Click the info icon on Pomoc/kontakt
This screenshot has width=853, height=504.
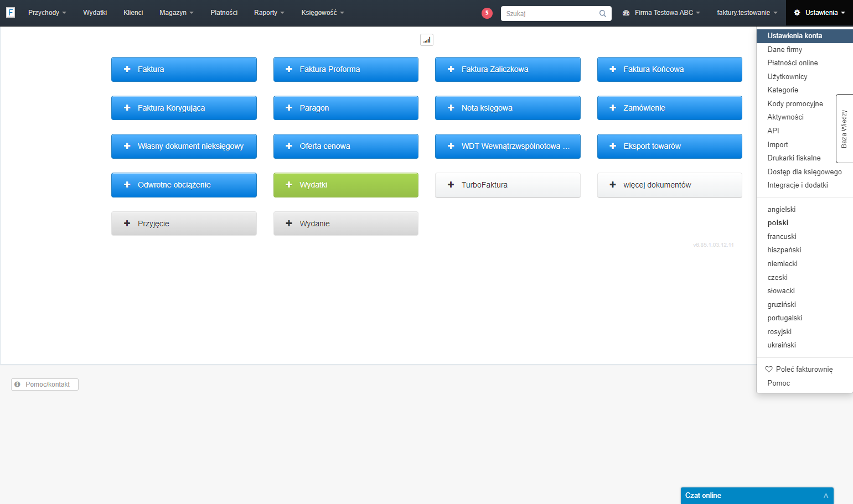[x=17, y=385]
